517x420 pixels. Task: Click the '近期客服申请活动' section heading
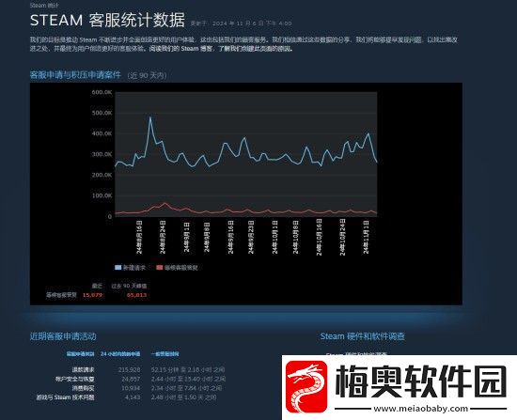click(63, 336)
